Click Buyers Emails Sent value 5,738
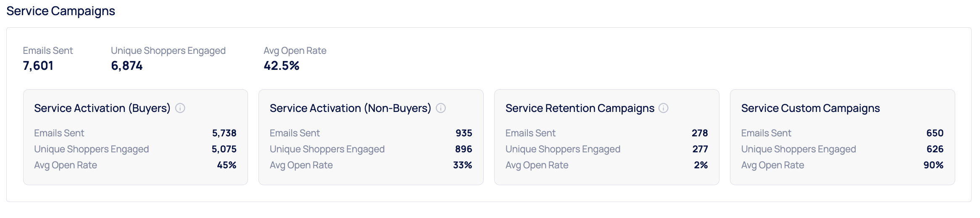The width and height of the screenshot is (980, 218). coord(224,133)
